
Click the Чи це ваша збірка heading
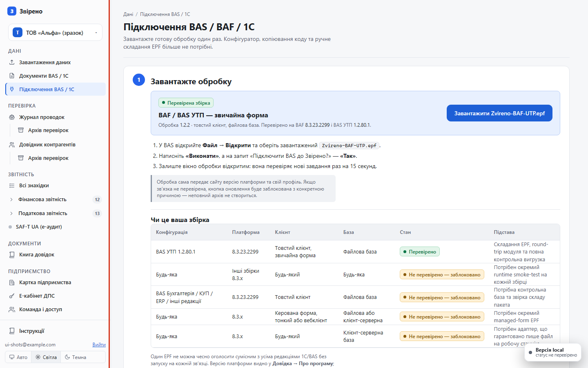click(x=180, y=220)
